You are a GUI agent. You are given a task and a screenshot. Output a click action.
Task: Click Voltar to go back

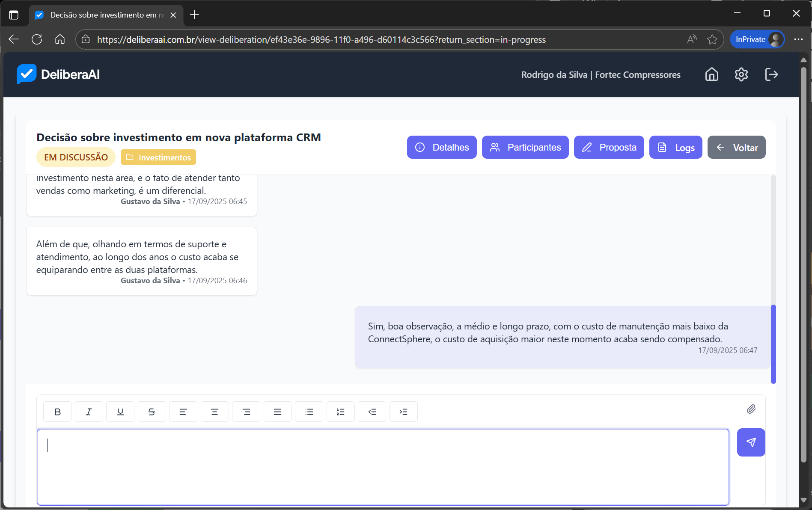[736, 147]
